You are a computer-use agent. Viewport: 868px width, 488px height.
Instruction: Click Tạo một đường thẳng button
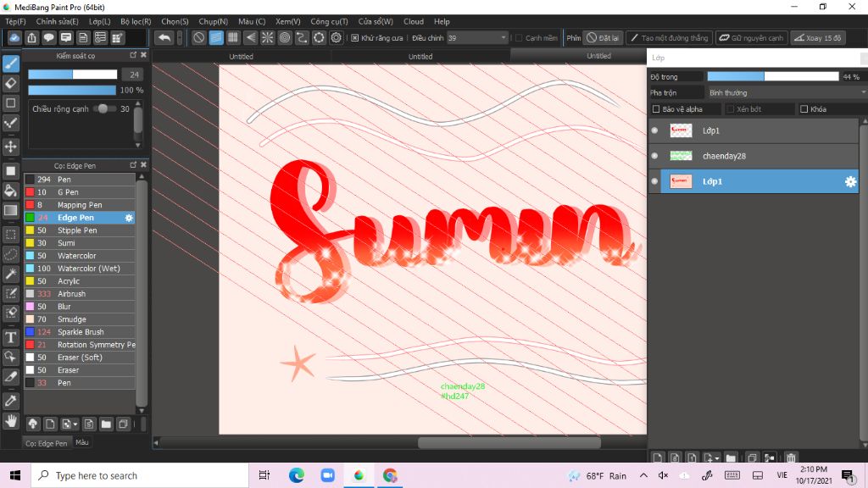(x=670, y=37)
